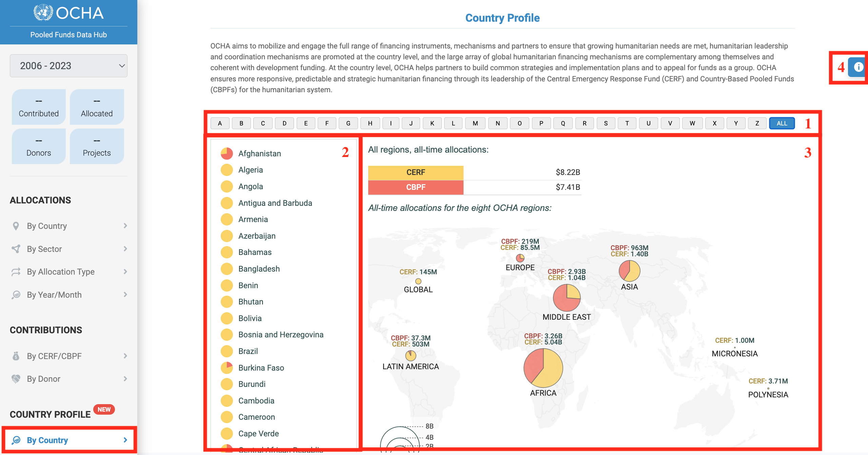Click the MICRONESIA region label
The width and height of the screenshot is (868, 455).
[x=734, y=354]
